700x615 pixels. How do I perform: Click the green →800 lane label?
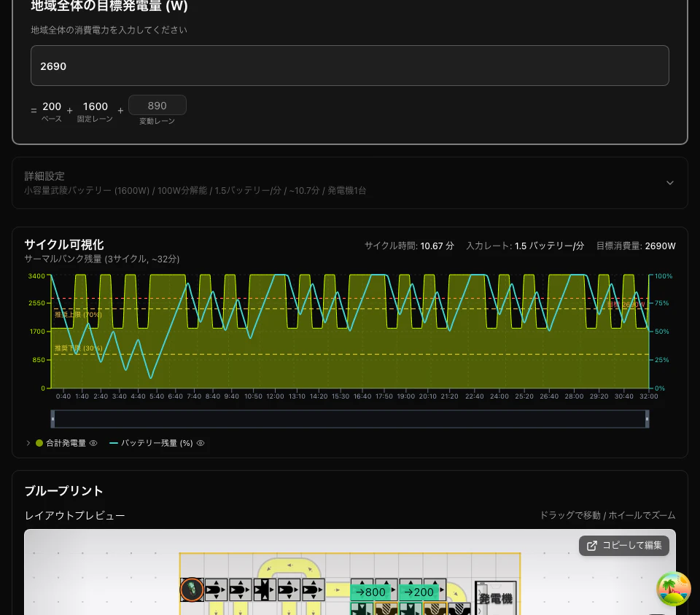tap(370, 592)
